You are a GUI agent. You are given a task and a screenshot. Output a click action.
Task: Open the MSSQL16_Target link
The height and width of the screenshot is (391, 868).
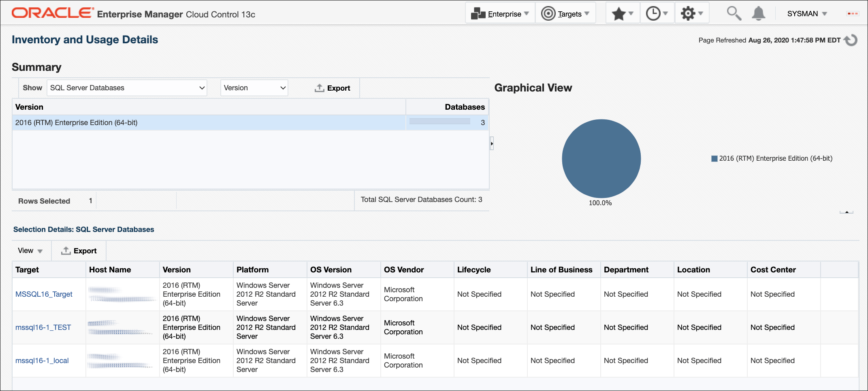(44, 294)
